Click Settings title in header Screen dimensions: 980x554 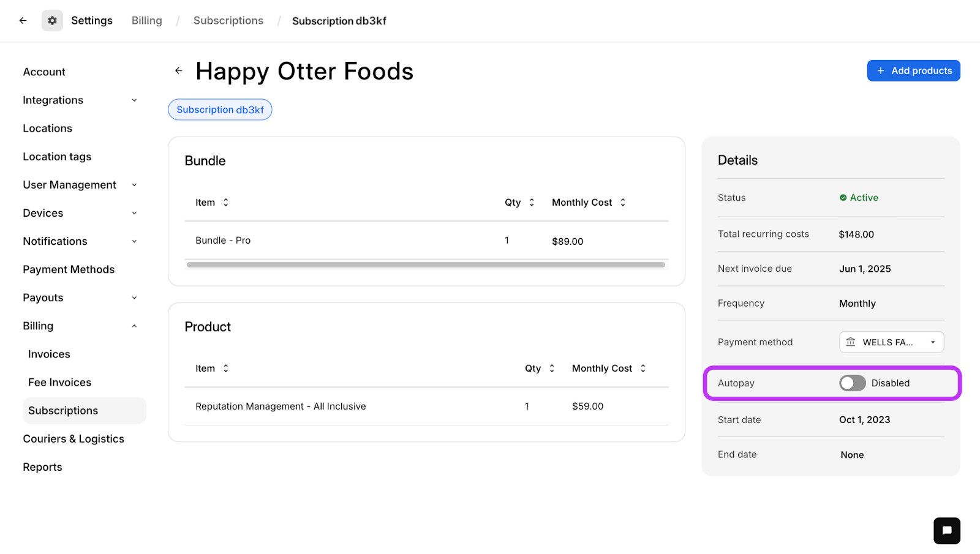(x=92, y=21)
